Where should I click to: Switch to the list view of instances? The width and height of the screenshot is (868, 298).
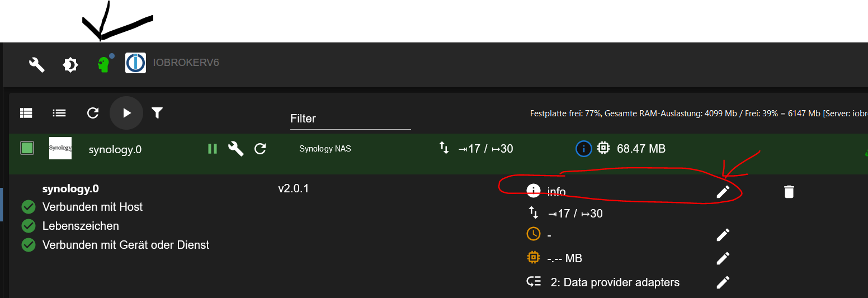(x=59, y=113)
